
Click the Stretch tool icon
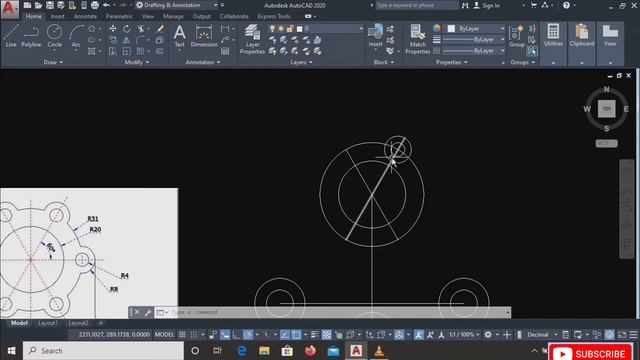point(113,51)
